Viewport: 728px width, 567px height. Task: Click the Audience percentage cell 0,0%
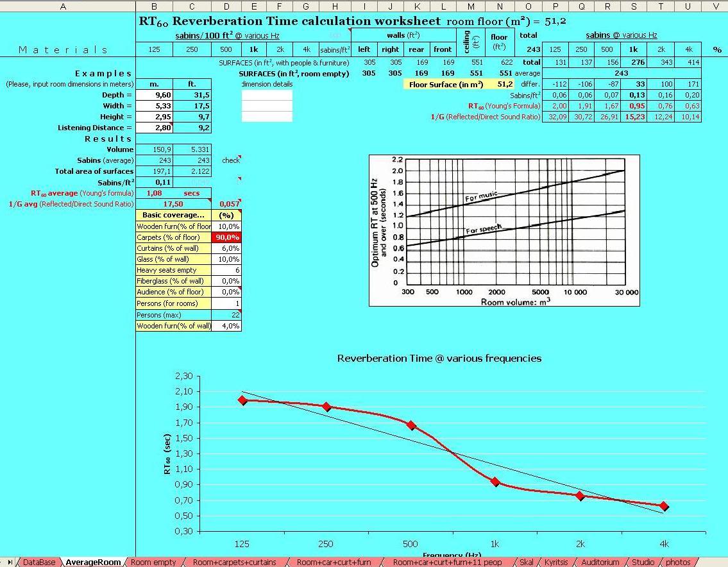pyautogui.click(x=226, y=292)
